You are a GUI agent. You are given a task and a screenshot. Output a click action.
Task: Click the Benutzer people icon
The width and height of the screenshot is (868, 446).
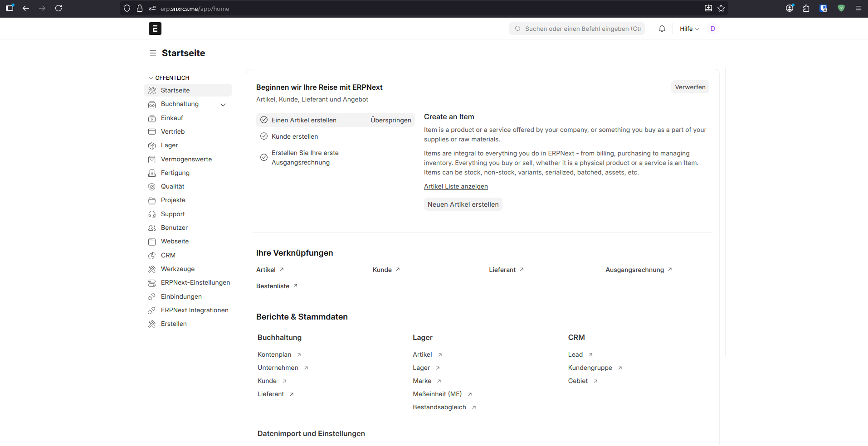pos(152,228)
